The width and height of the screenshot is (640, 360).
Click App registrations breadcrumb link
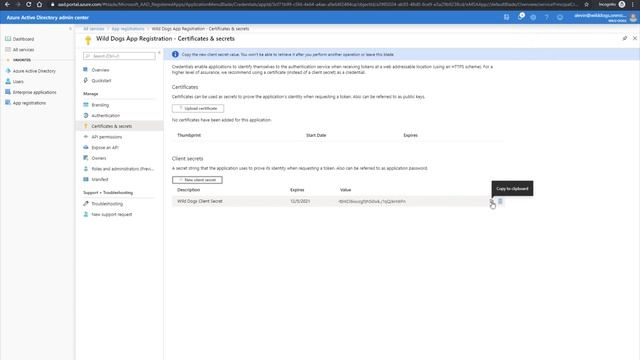128,29
